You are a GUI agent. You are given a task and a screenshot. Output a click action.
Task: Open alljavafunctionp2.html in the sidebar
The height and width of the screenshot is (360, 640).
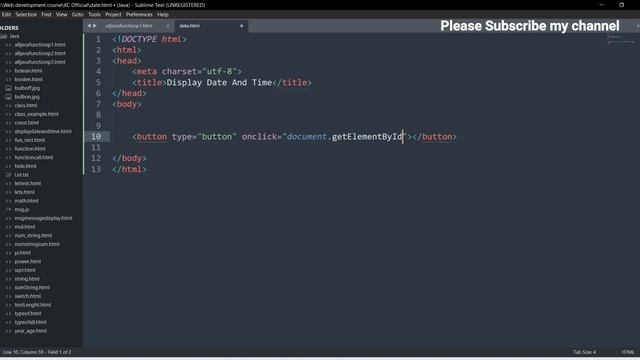click(x=40, y=53)
